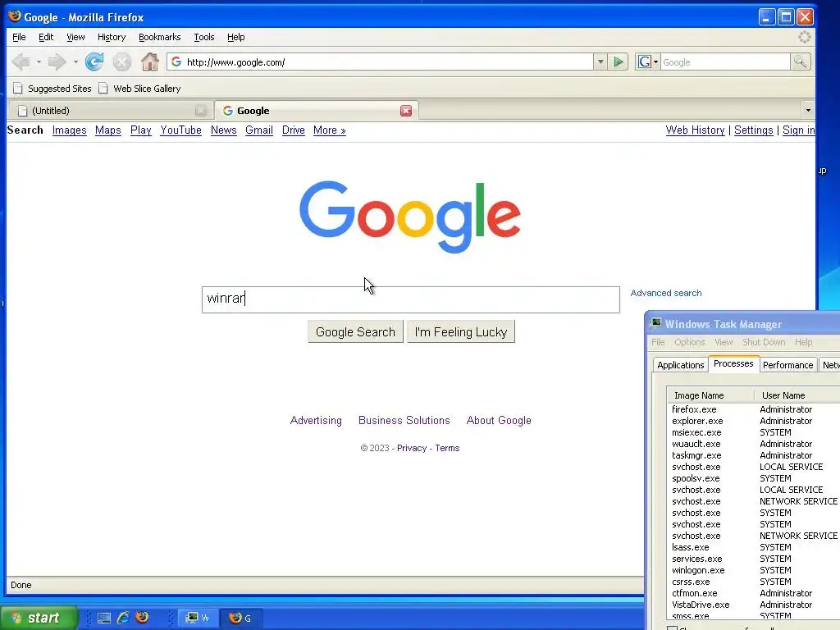Open the Web History link
The height and width of the screenshot is (630, 840).
coord(695,130)
